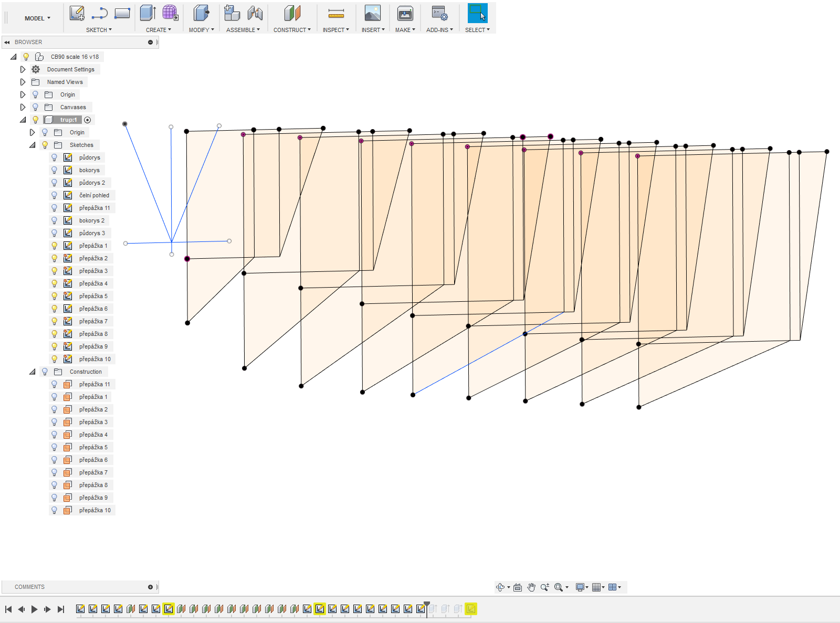This screenshot has width=840, height=623.
Task: Expand the Comments panel with plus button
Action: point(150,587)
